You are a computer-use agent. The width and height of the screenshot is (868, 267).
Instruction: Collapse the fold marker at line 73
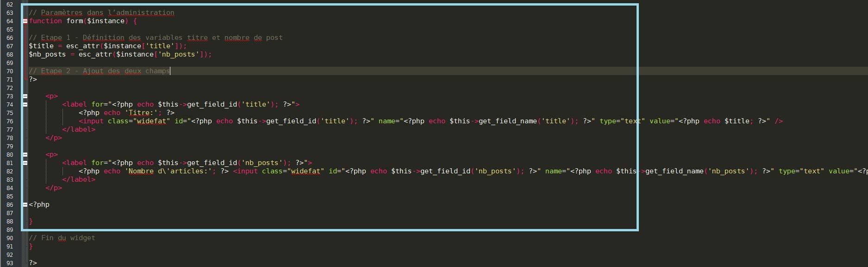tap(25, 96)
